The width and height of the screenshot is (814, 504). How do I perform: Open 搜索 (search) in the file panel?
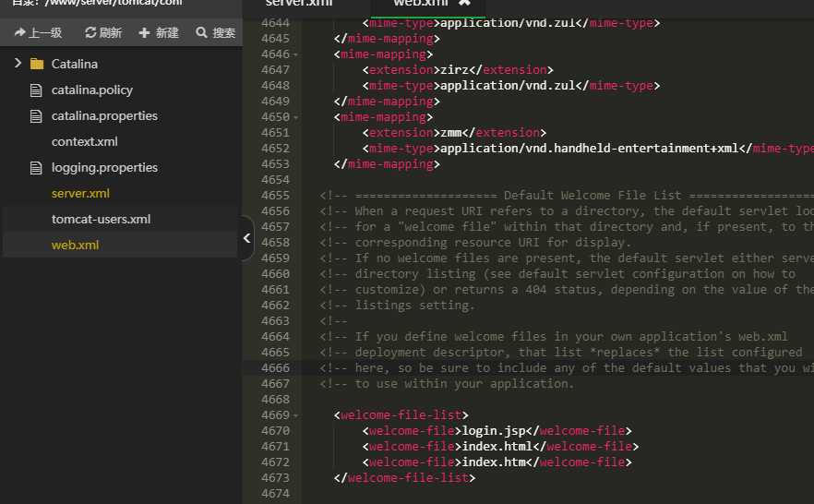215,32
